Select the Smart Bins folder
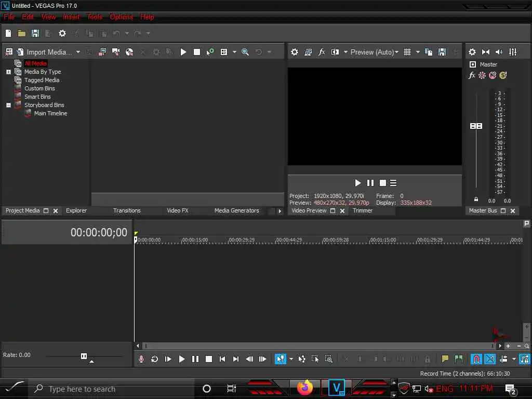The width and height of the screenshot is (532, 399). (37, 97)
